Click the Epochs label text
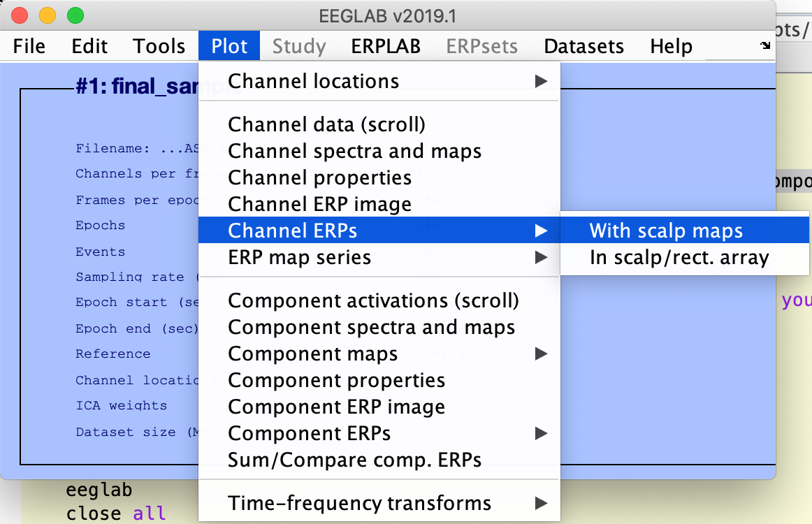 101,225
